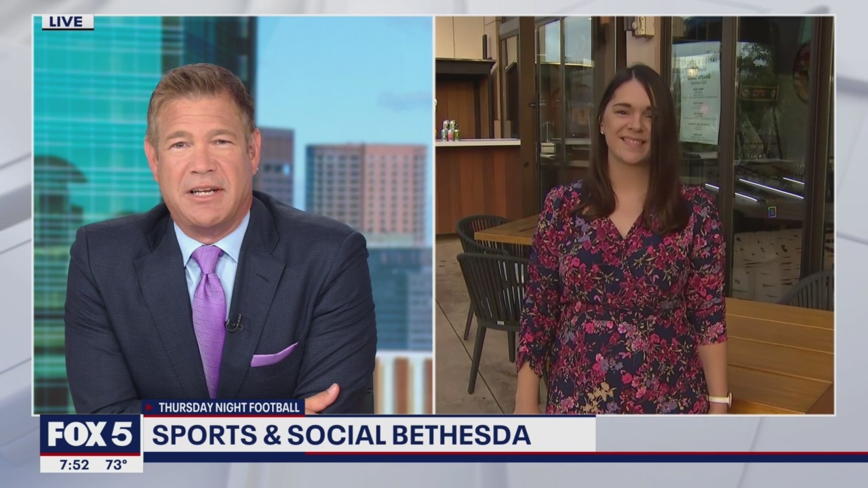
Task: Click the 7:52 clock display
Action: 75,464
